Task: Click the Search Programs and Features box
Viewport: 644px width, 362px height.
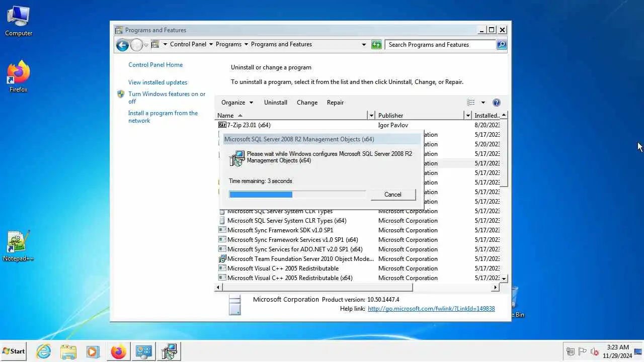Action: [x=441, y=45]
